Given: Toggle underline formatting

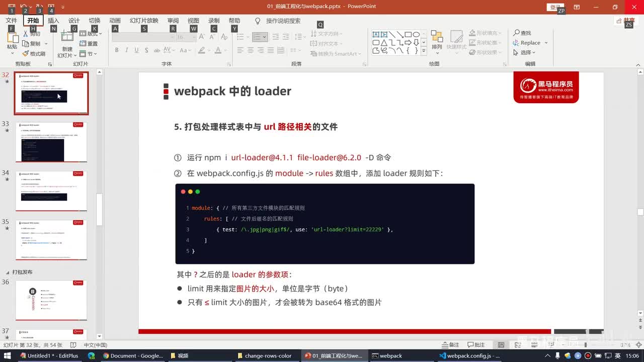Looking at the screenshot, I should pos(136,50).
